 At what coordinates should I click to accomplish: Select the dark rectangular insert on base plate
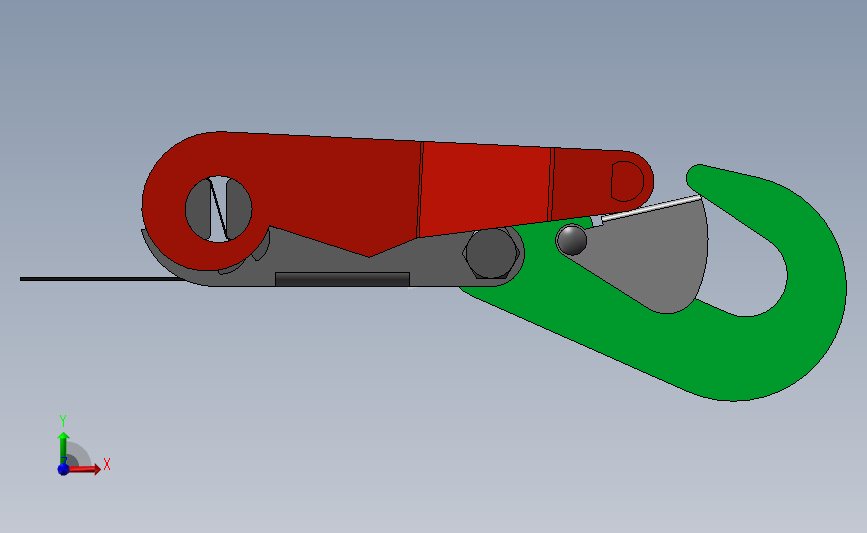pos(342,279)
